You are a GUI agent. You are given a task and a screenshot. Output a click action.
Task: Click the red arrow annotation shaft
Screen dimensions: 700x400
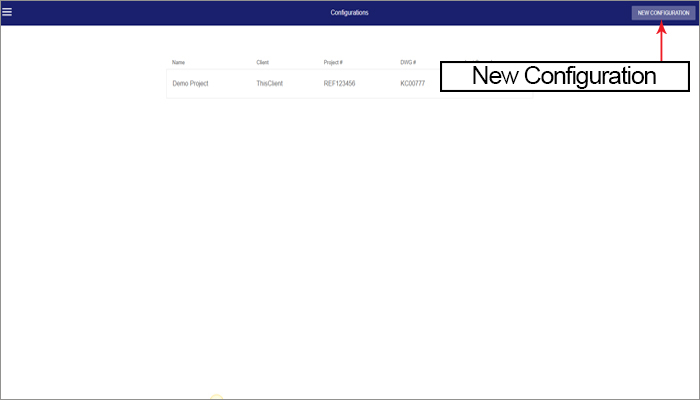click(661, 45)
